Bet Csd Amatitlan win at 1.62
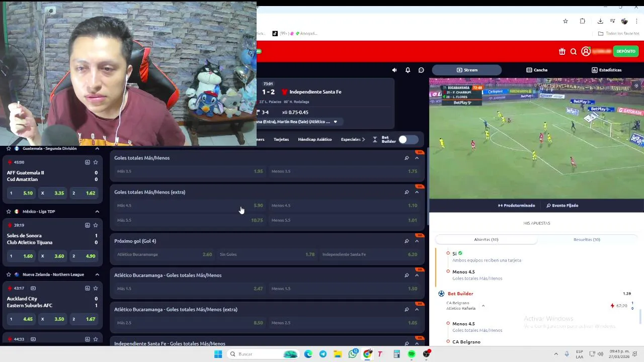644x362 pixels. click(83, 193)
